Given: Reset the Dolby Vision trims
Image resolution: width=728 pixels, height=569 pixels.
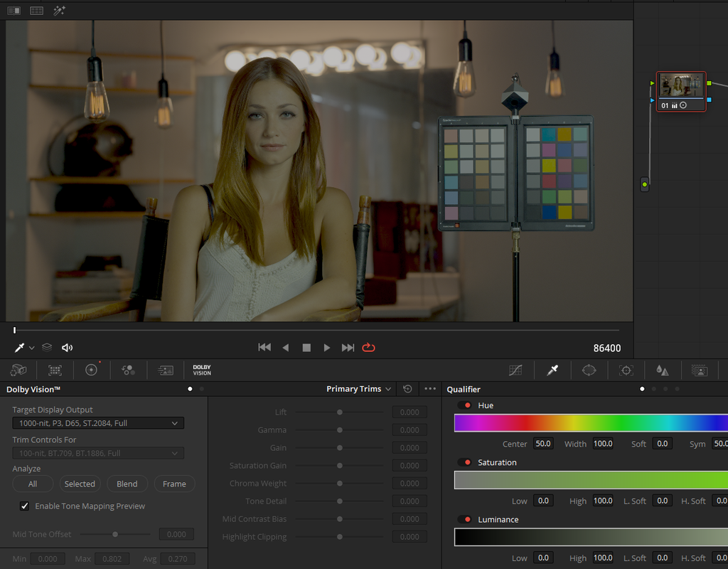Looking at the screenshot, I should click(x=407, y=389).
